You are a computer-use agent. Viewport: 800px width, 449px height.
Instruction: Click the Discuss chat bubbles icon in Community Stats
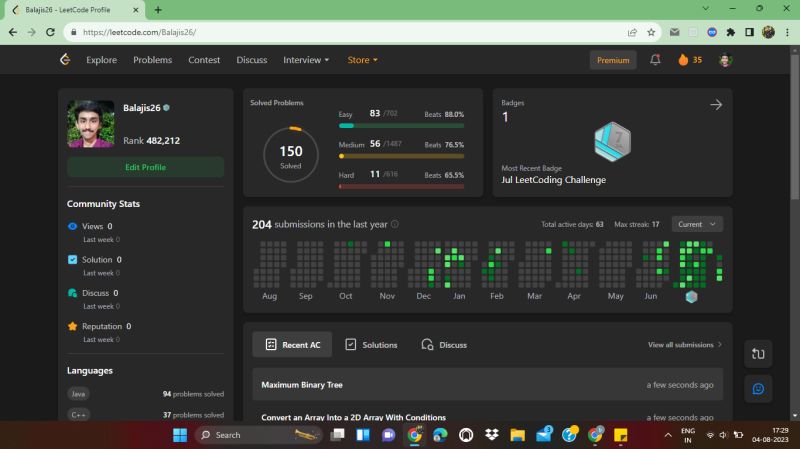[72, 293]
